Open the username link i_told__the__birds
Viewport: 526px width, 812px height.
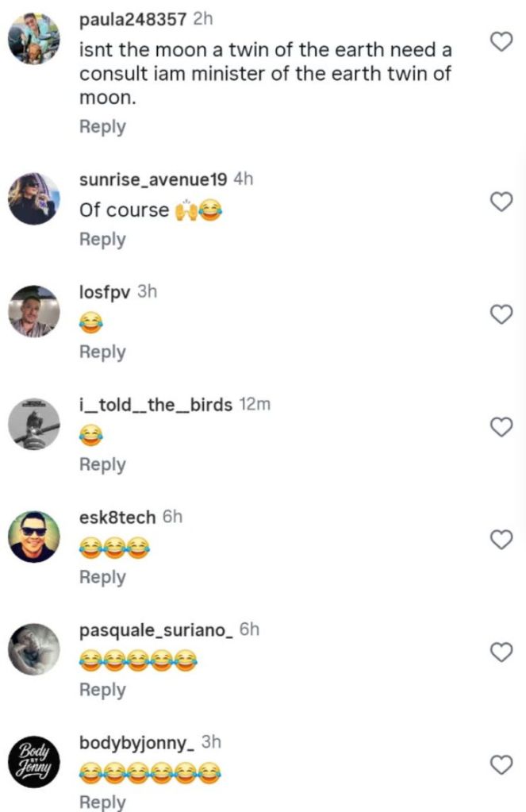(156, 405)
